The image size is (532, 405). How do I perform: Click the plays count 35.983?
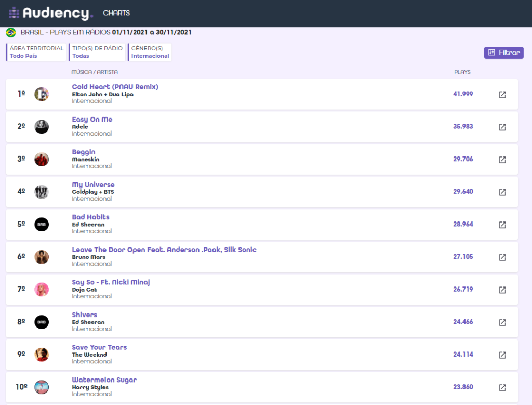(463, 127)
